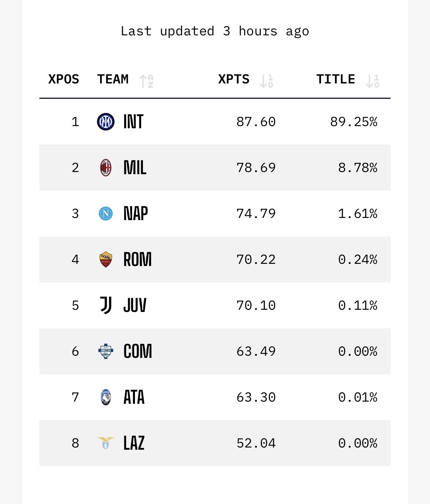Open the INT team link
This screenshot has width=430, height=504.
pos(133,122)
